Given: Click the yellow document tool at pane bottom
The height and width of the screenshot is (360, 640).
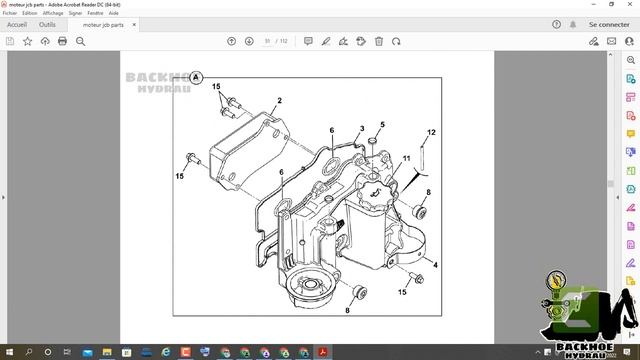Looking at the screenshot, I should [631, 281].
